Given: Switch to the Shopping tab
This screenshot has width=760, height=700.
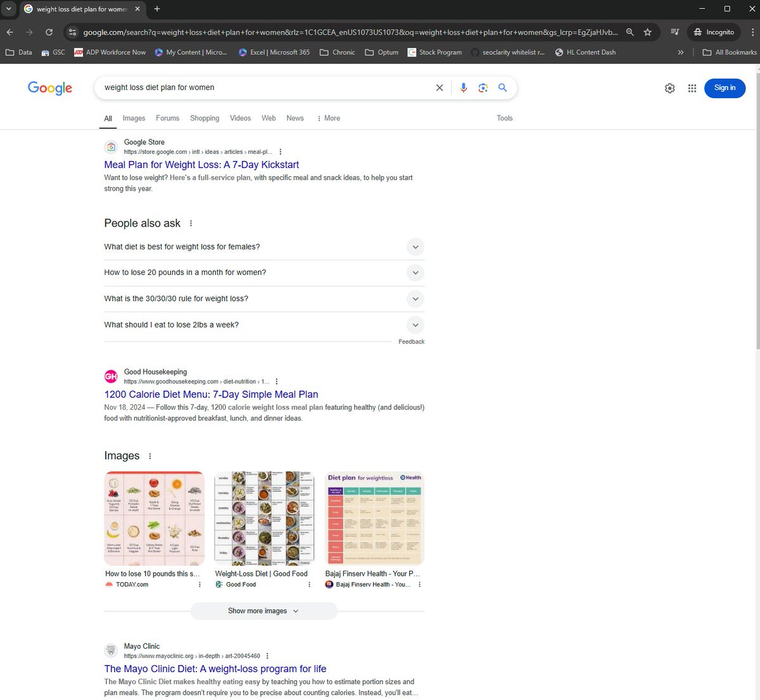Looking at the screenshot, I should [x=205, y=118].
